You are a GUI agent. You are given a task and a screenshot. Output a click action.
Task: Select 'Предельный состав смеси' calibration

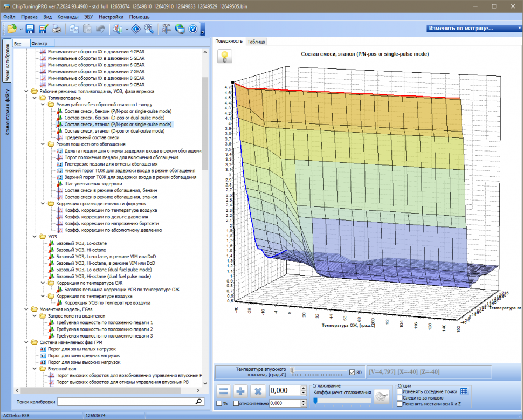coord(92,137)
